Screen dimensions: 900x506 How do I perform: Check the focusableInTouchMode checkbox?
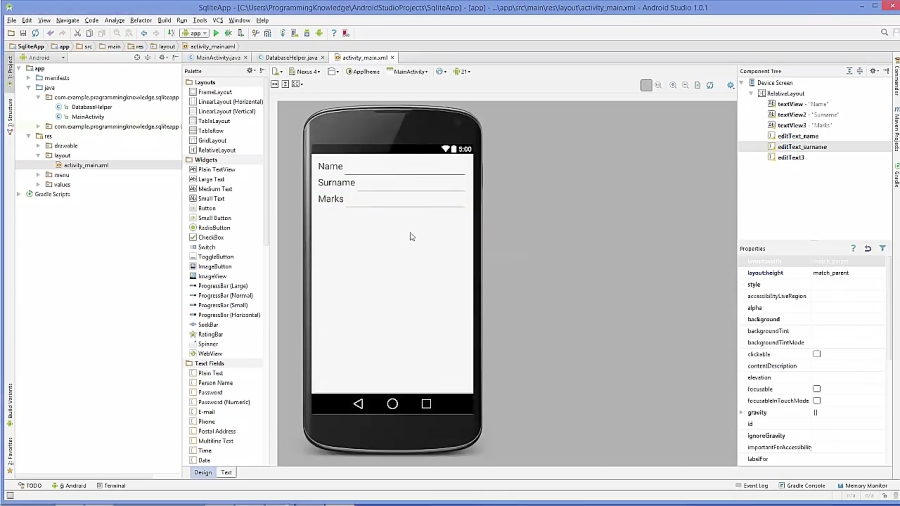[816, 400]
